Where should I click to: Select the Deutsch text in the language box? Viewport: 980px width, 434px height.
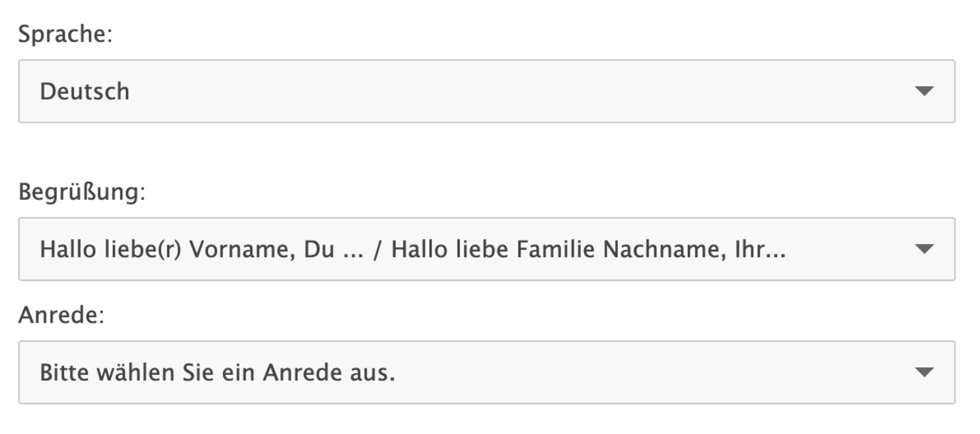click(85, 91)
